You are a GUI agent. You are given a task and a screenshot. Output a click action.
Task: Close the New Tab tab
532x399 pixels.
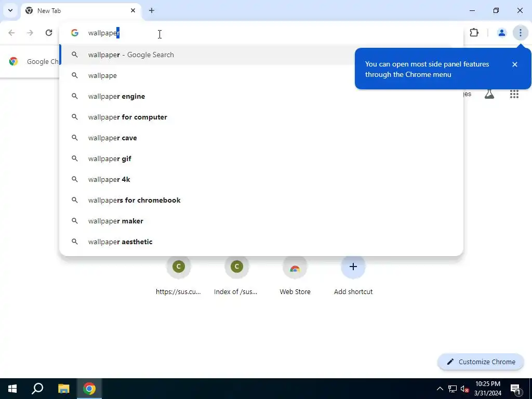(x=133, y=10)
